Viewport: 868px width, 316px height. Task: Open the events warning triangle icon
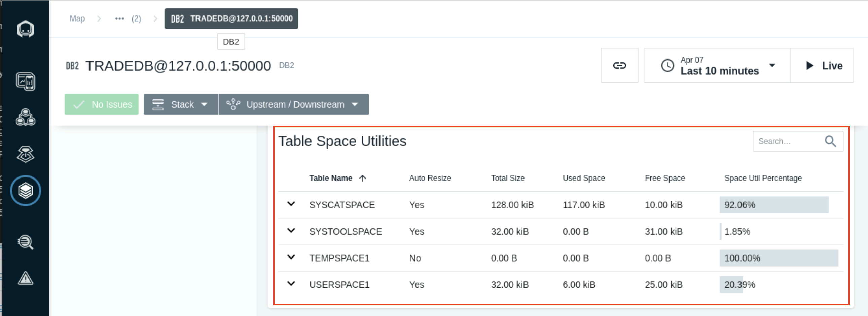click(x=26, y=278)
